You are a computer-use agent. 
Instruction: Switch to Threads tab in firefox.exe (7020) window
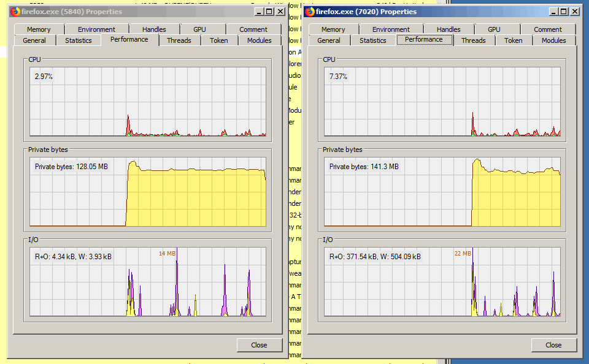click(473, 40)
